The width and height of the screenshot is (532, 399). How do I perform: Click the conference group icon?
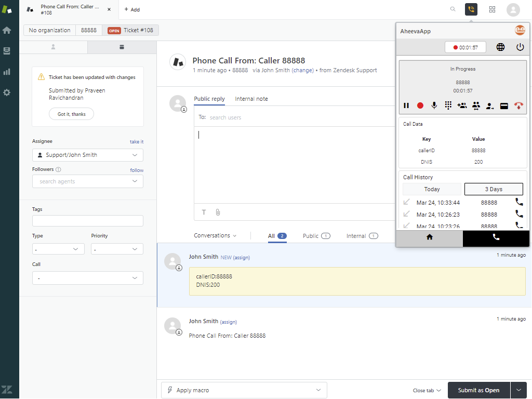point(476,106)
